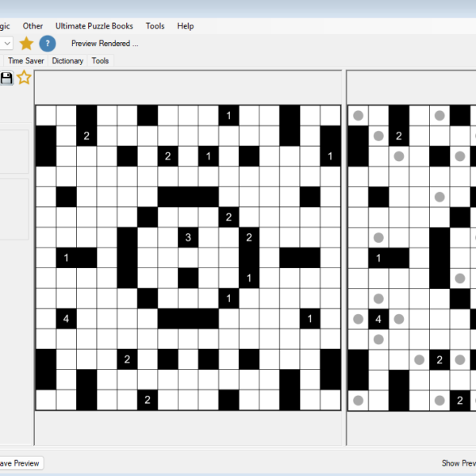Image resolution: width=476 pixels, height=476 pixels.
Task: Open the Ultimate Puzzle Books menu
Action: pos(94,26)
